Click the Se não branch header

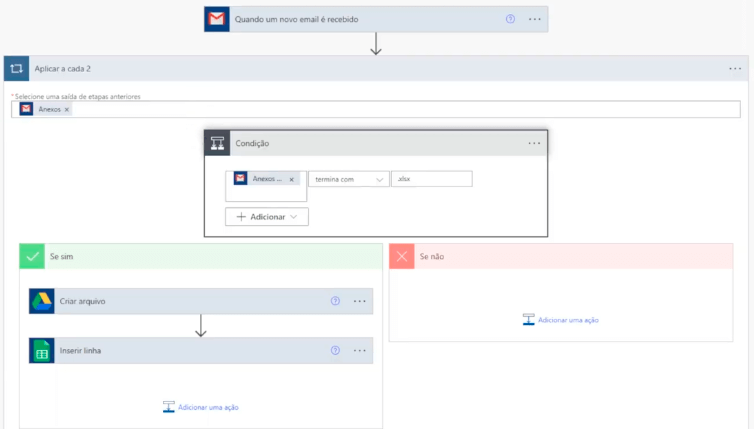coord(561,256)
